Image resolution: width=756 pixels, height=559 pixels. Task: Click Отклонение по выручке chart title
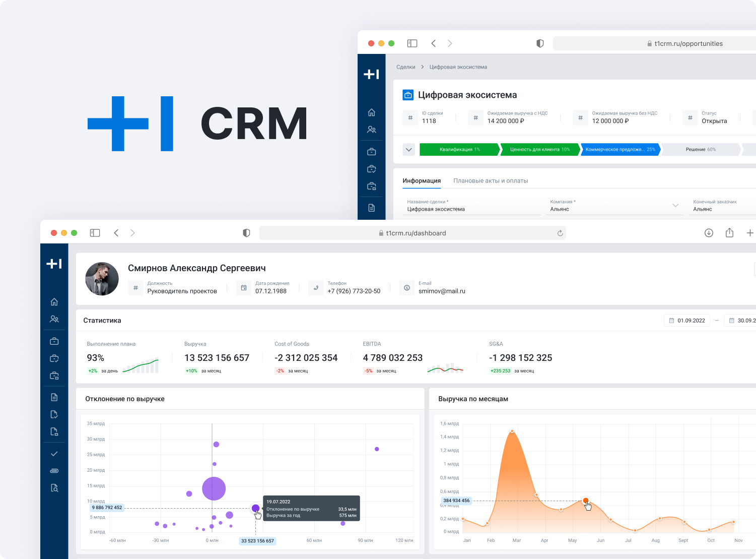pos(125,399)
